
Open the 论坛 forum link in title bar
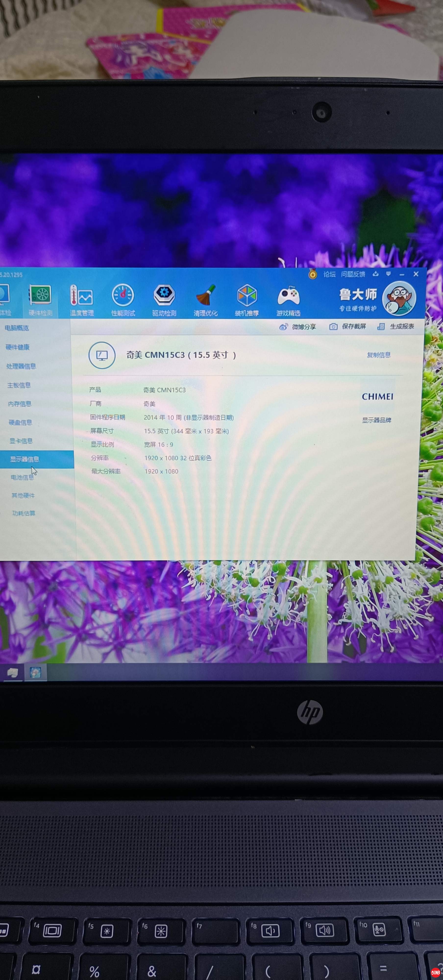tap(329, 274)
